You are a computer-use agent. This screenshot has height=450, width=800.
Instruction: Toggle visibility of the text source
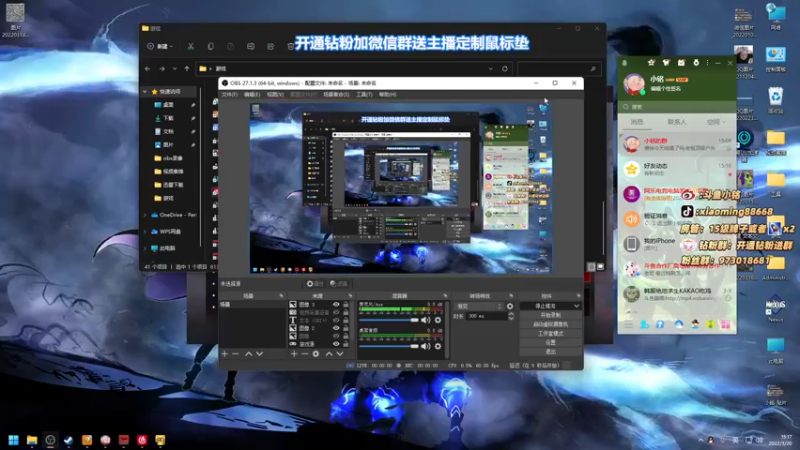pyautogui.click(x=336, y=320)
